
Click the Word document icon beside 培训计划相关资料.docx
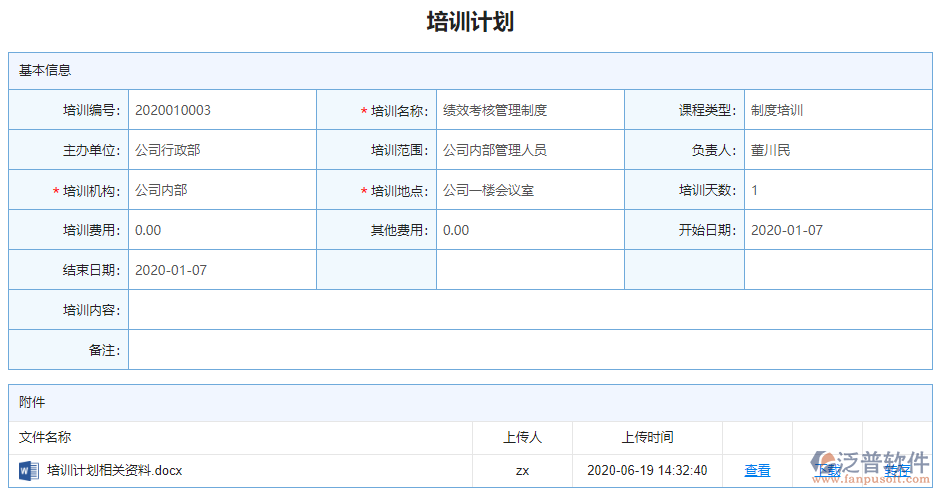[28, 470]
